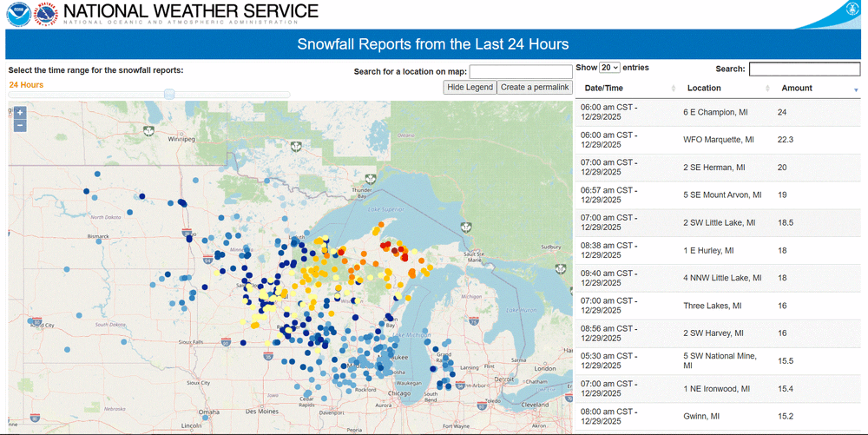Click the Date/Time column sort arrows
Image resolution: width=868 pixels, height=435 pixels.
(674, 89)
